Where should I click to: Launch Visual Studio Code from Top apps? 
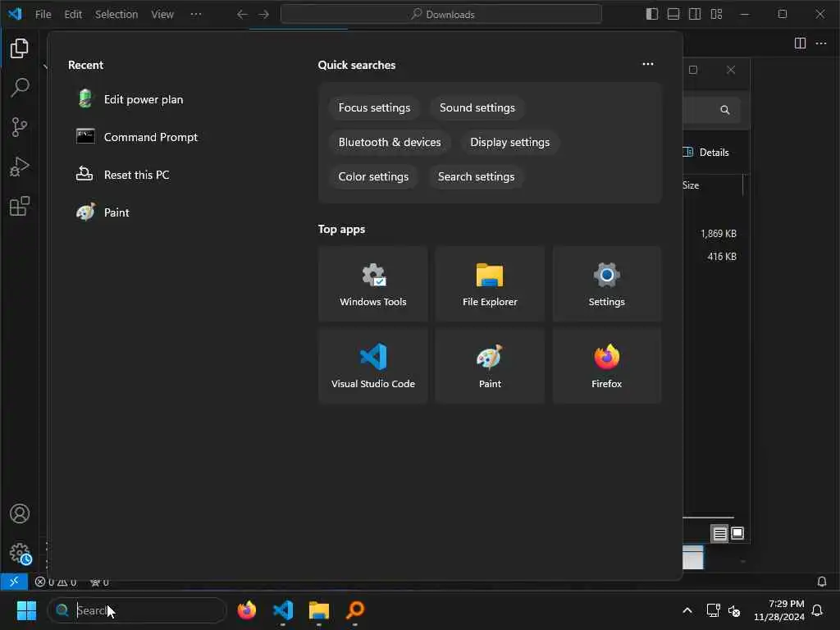click(373, 366)
